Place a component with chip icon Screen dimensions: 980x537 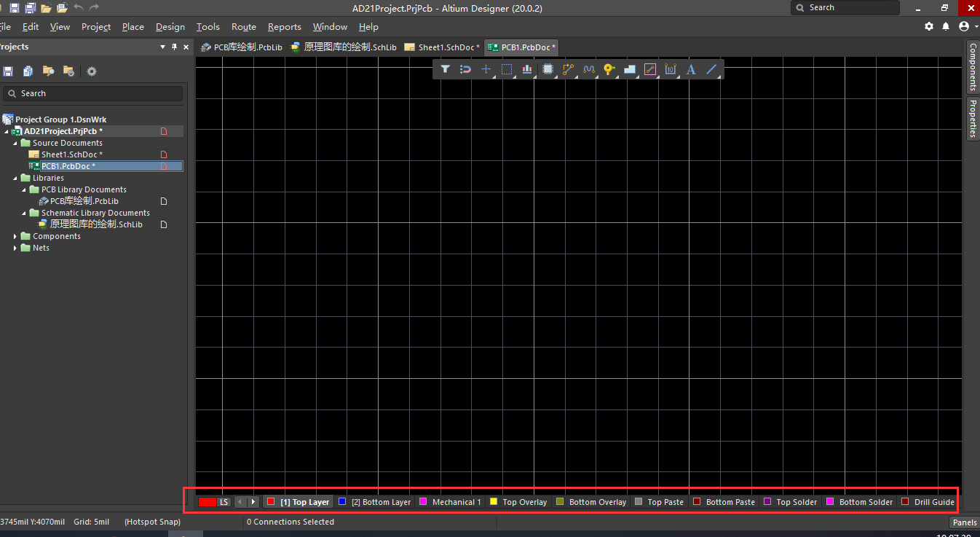point(548,70)
